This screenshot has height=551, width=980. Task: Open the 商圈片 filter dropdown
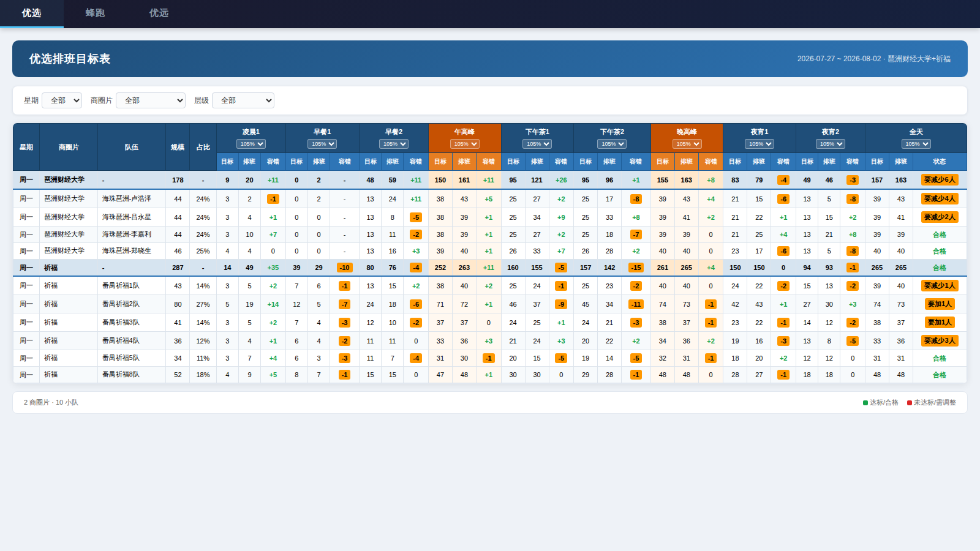[151, 100]
